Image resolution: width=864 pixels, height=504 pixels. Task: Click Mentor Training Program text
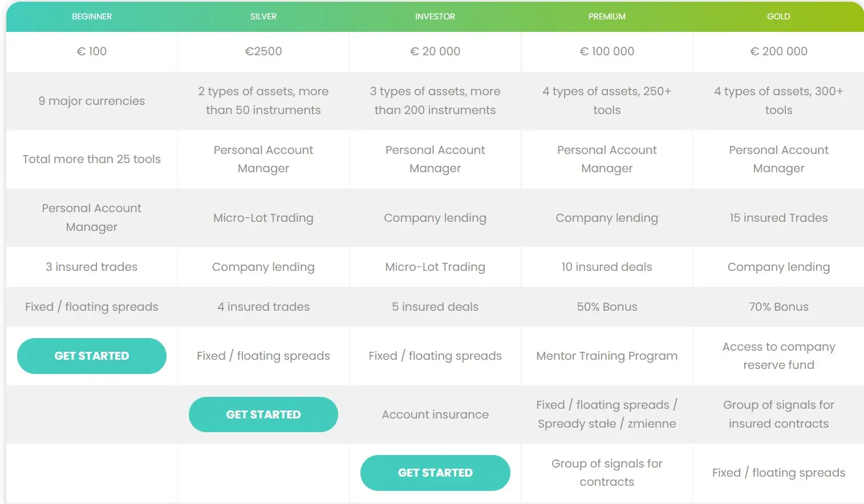coord(607,356)
